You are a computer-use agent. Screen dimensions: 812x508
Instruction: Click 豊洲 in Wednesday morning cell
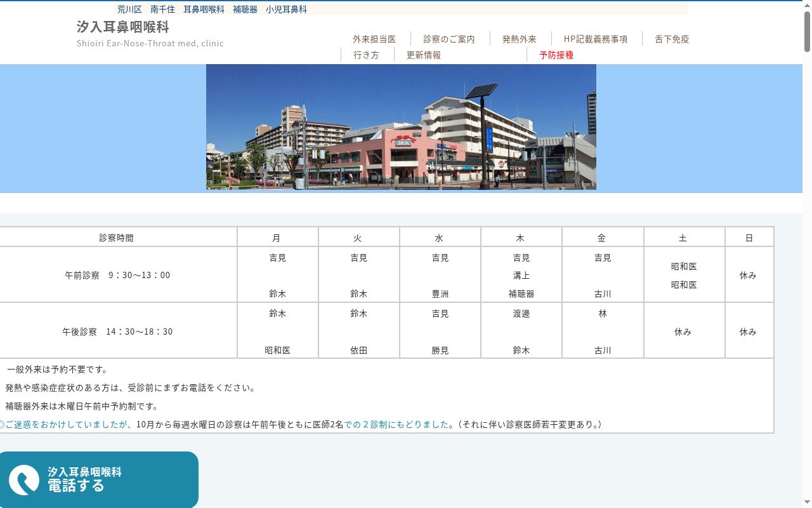(x=440, y=294)
